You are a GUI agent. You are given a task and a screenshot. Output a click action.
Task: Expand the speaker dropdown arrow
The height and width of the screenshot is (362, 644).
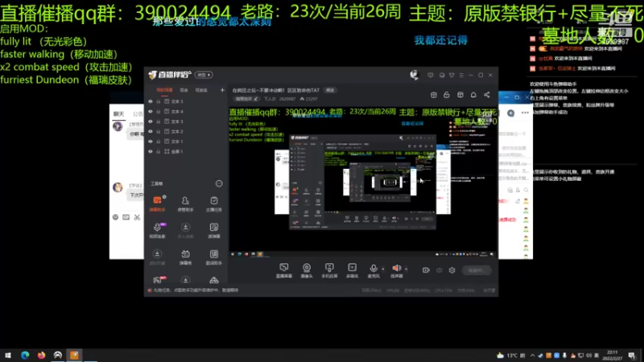tap(407, 269)
